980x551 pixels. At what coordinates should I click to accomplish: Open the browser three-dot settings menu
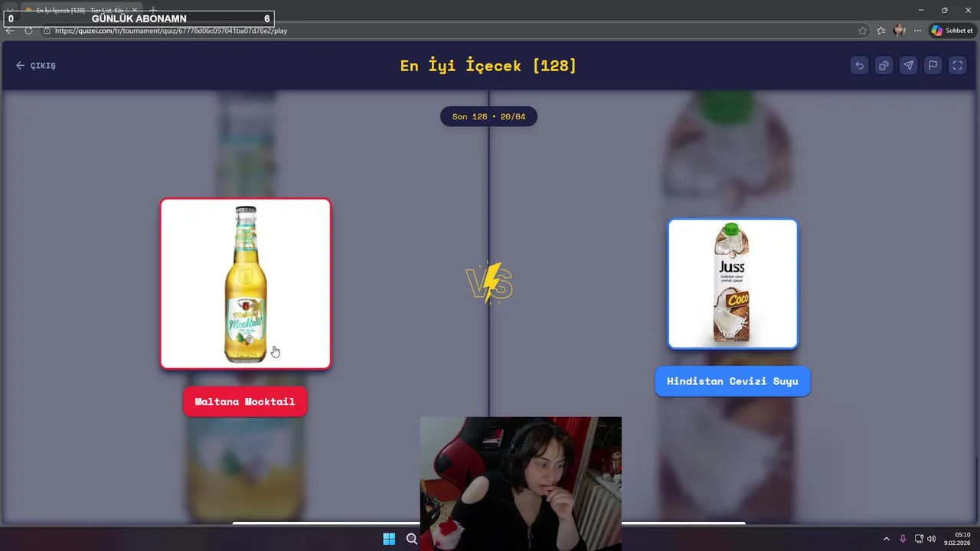tap(917, 31)
